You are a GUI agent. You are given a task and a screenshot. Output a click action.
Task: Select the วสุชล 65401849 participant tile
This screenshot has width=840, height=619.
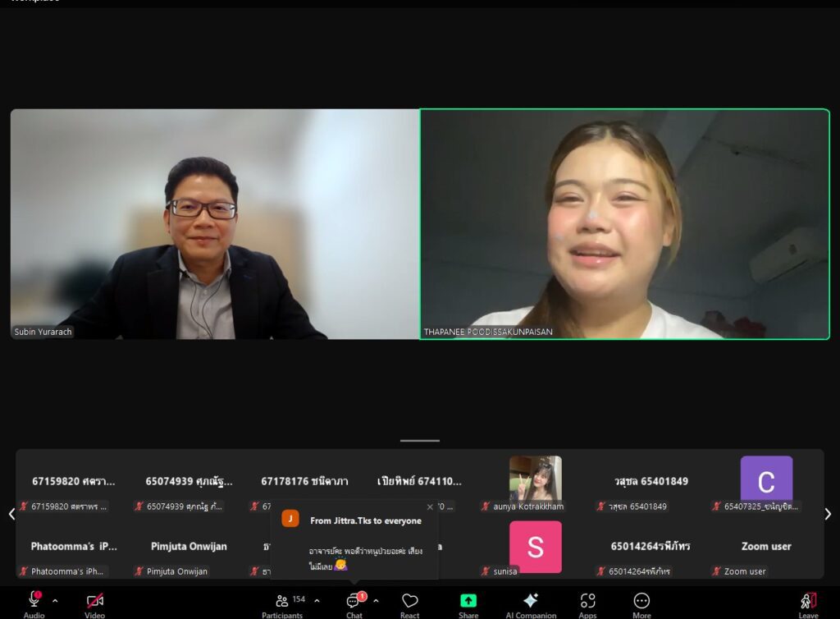click(651, 484)
